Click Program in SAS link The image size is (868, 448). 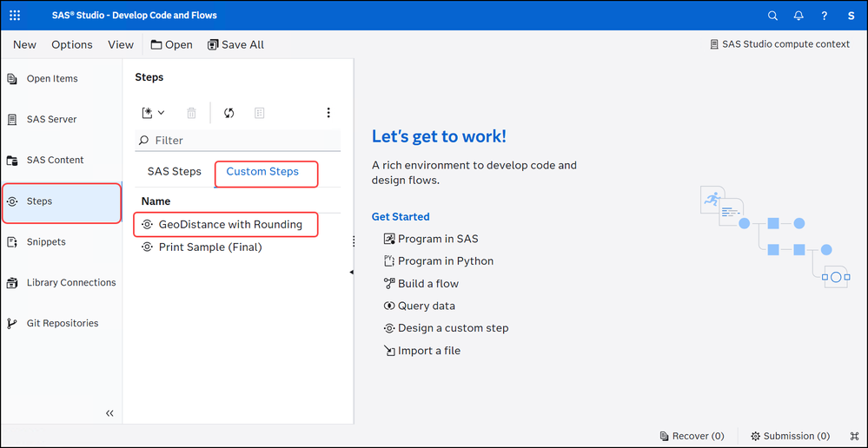431,239
